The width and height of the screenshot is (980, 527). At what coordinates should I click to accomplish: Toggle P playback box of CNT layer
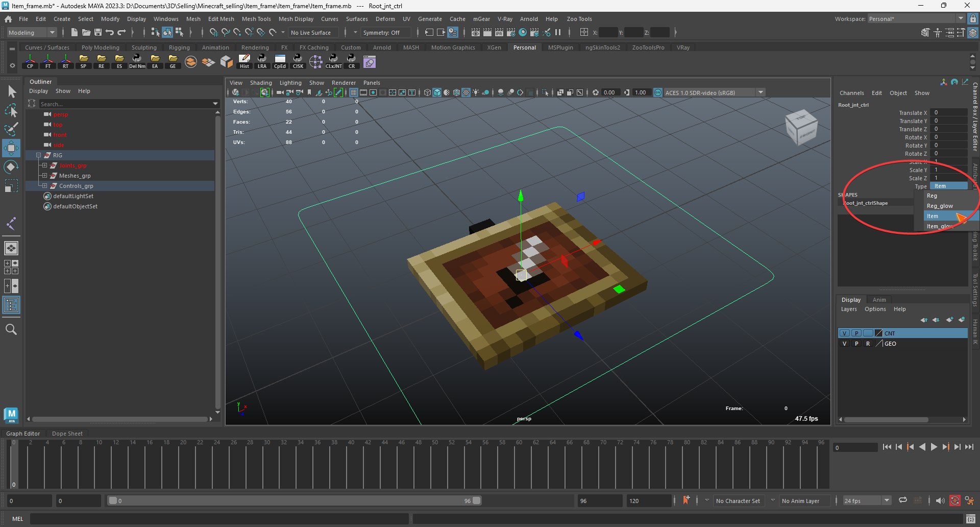856,333
